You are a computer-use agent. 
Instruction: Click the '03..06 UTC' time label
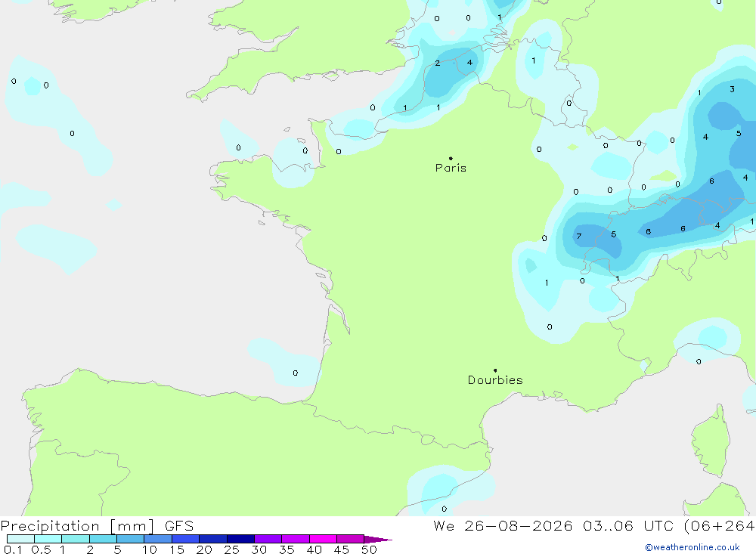(x=627, y=526)
